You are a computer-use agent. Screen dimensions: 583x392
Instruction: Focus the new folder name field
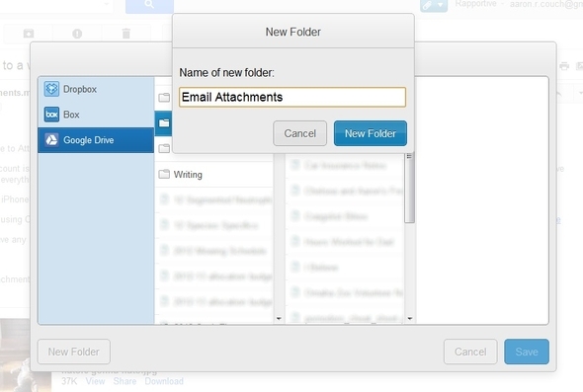pos(292,98)
